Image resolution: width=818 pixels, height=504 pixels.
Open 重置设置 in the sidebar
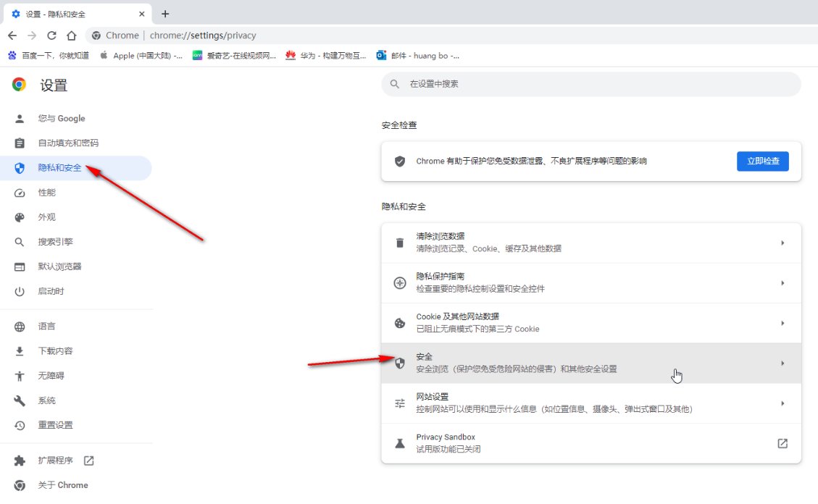tap(75, 425)
